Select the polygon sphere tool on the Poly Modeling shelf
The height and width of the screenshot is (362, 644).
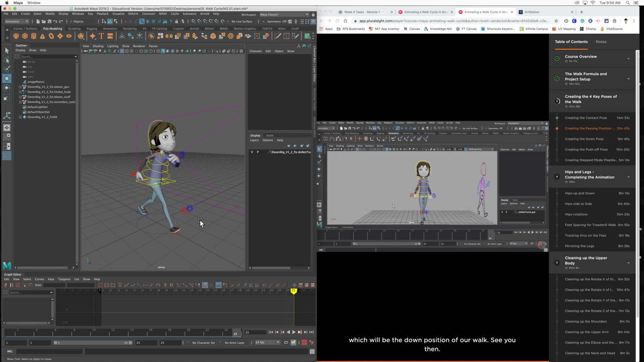click(x=15, y=36)
